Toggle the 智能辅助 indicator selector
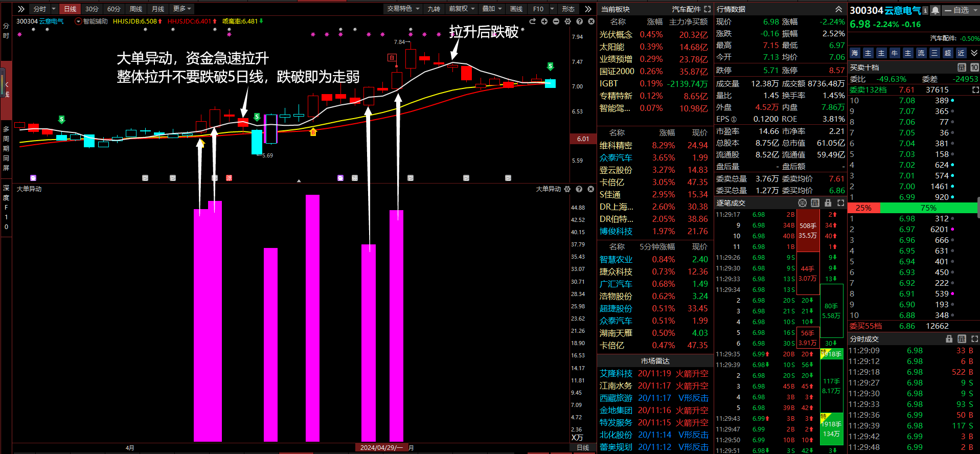 coord(92,21)
